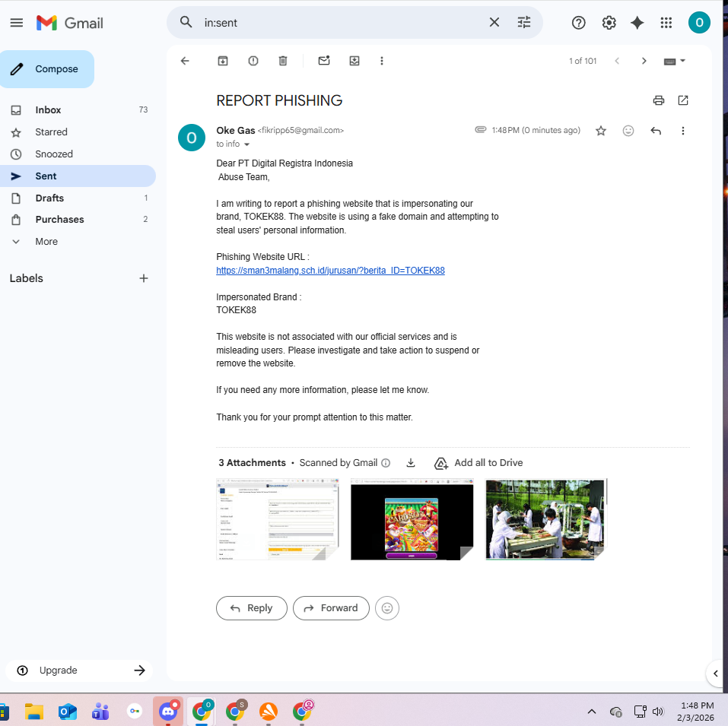Open the Support help icon
This screenshot has height=726, width=728.
pyautogui.click(x=578, y=23)
